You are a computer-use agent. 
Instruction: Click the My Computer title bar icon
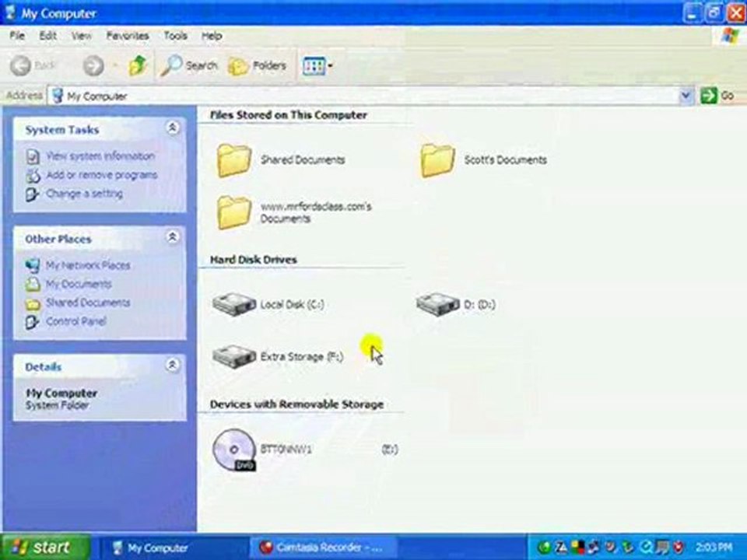[10, 12]
